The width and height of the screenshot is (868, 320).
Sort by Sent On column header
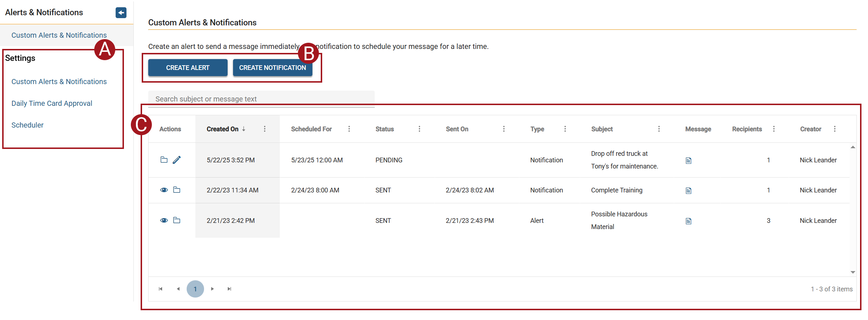(457, 129)
